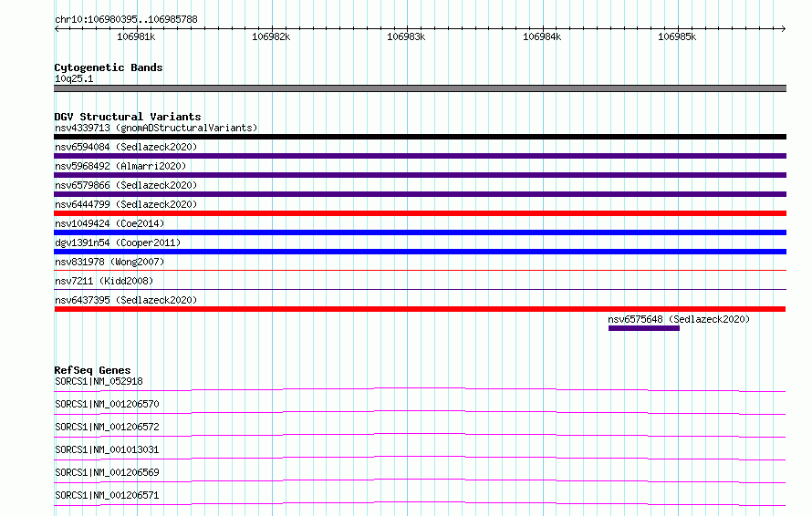Click the 106985k ruler tick label

pyautogui.click(x=677, y=36)
